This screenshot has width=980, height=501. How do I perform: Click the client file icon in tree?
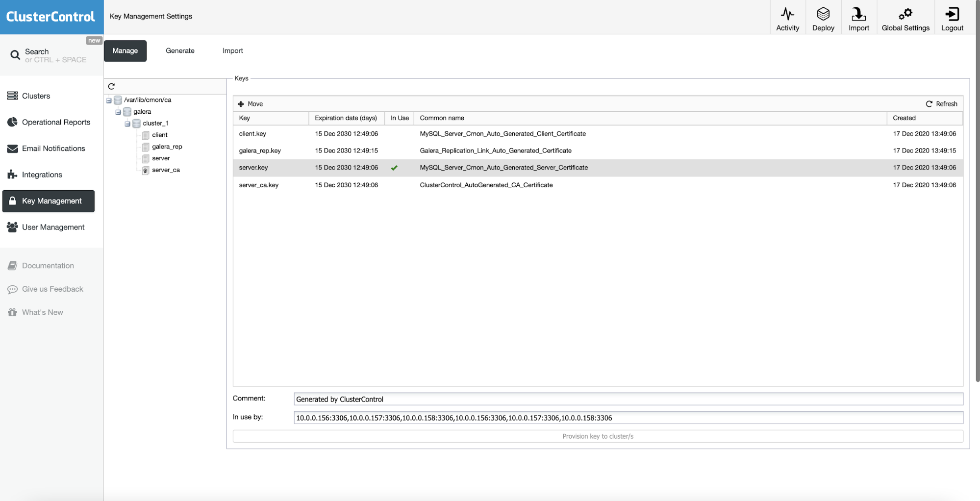pyautogui.click(x=146, y=135)
